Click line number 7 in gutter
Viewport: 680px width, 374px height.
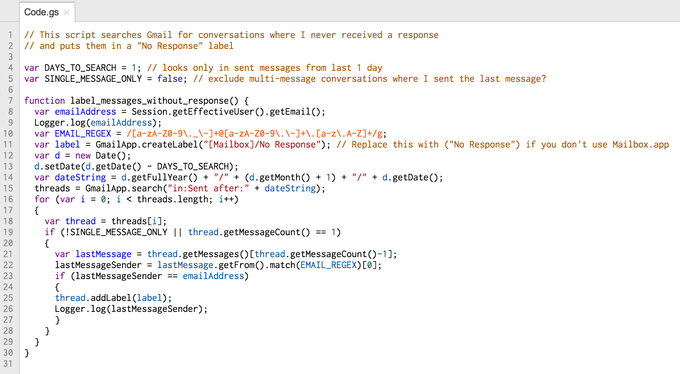11,101
